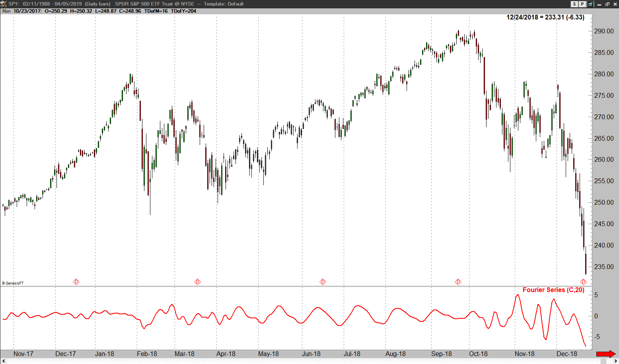The image size is (619, 364).
Task: Click the 290.00 price axis label
Action: click(x=604, y=31)
